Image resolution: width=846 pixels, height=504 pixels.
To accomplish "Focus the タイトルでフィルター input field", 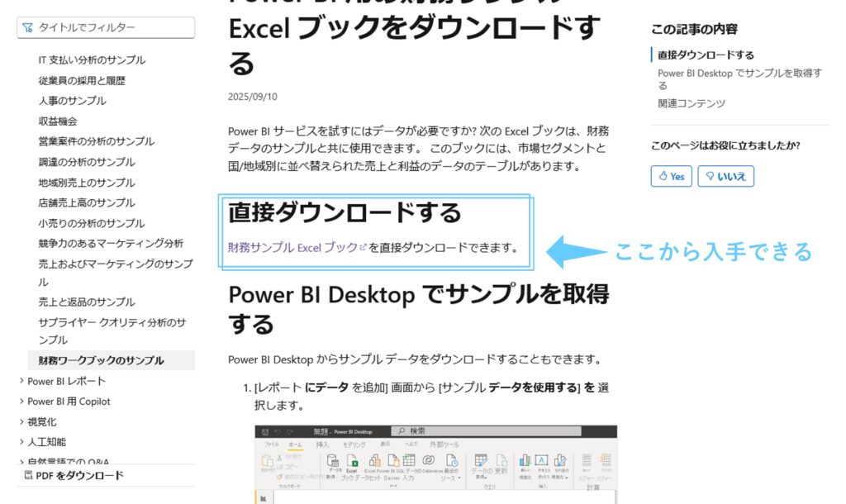I will (x=112, y=28).
